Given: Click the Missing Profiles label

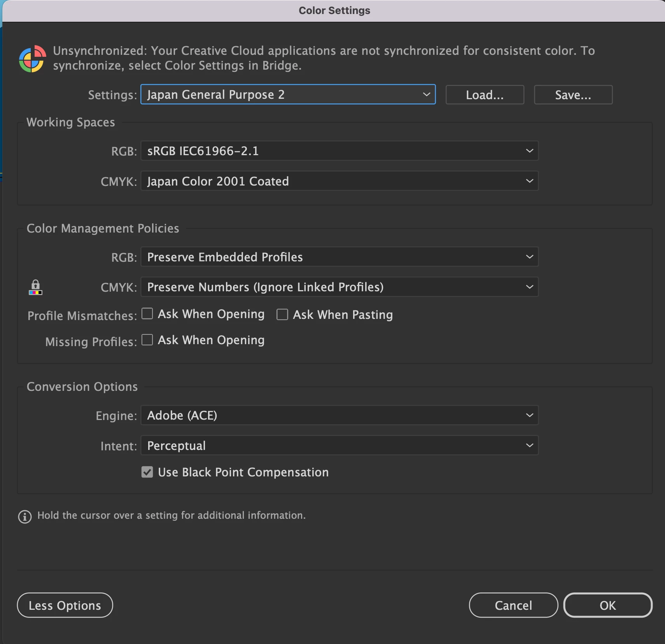Looking at the screenshot, I should point(91,342).
